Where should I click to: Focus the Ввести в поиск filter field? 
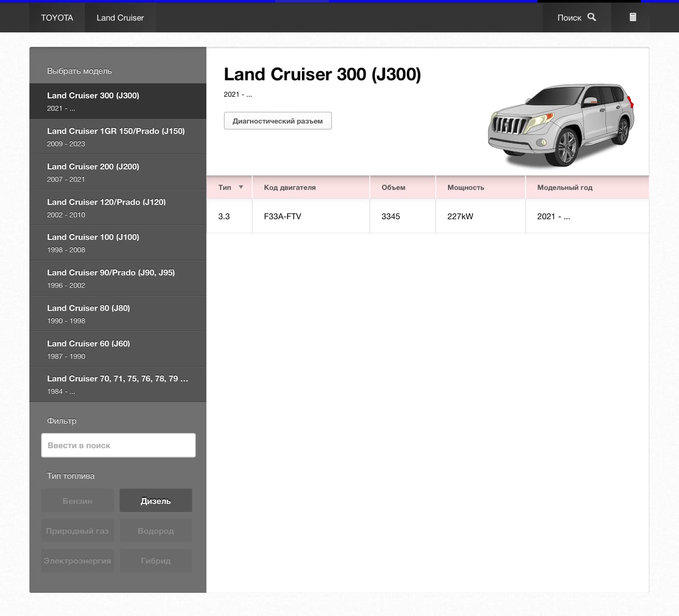coord(118,445)
